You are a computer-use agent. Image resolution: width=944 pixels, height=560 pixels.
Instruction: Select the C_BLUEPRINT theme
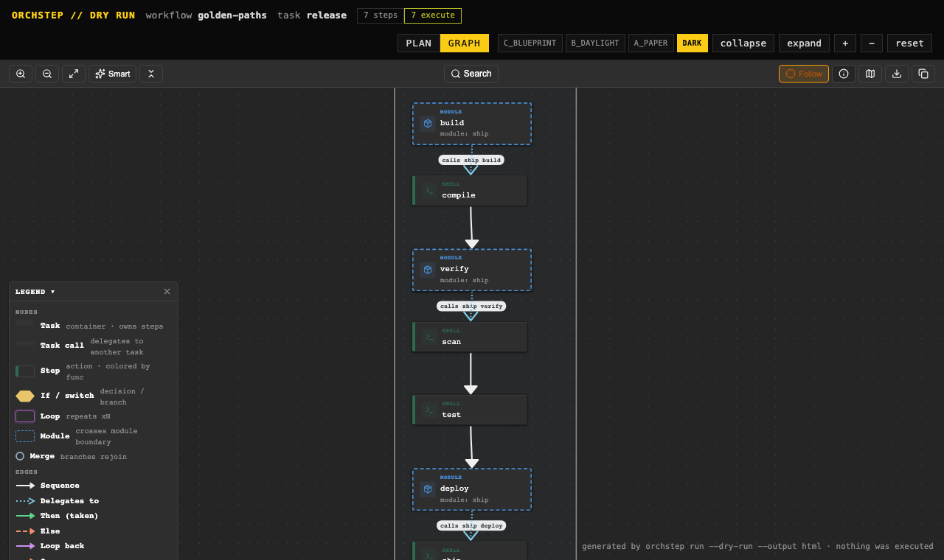(530, 43)
